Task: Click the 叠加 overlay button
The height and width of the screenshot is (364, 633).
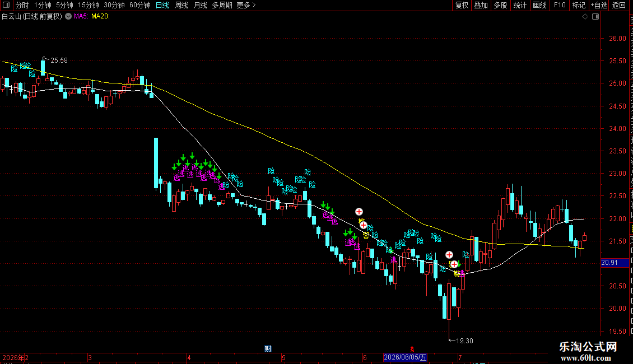Action: click(x=481, y=5)
